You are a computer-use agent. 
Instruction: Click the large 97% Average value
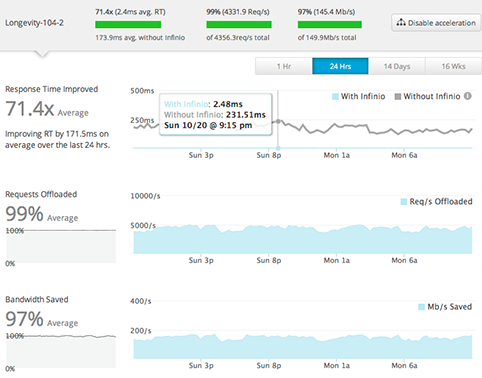pos(42,319)
